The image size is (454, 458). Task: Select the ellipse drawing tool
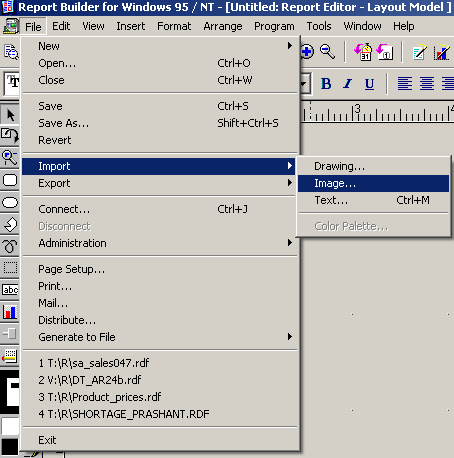click(x=10, y=202)
